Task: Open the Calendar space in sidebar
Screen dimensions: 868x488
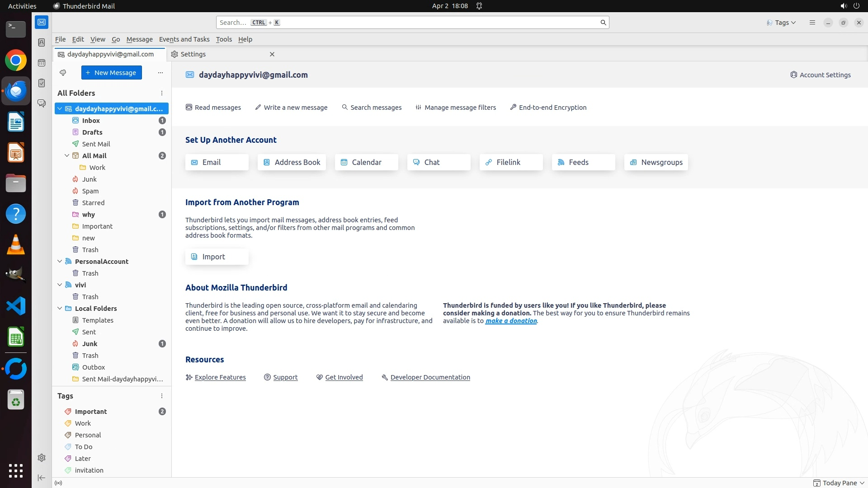Action: click(42, 63)
